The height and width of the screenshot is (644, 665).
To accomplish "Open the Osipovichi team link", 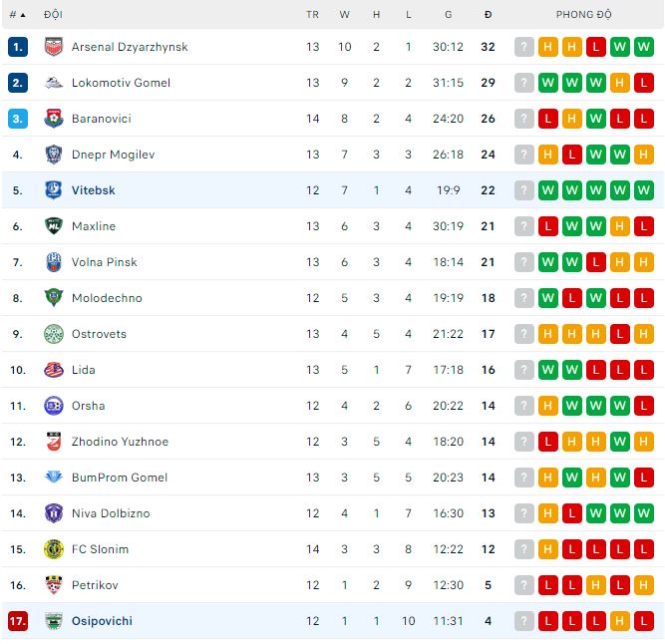I will click(x=102, y=621).
